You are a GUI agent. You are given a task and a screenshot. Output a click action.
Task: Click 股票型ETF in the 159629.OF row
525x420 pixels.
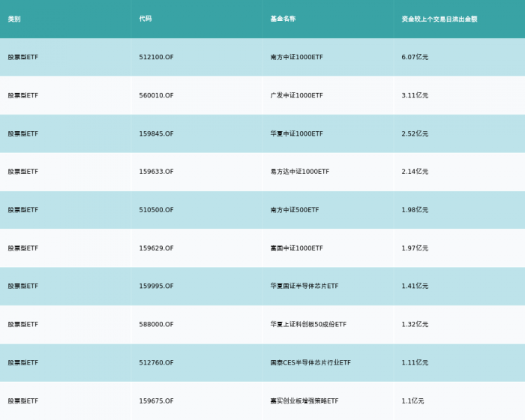pyautogui.click(x=23, y=248)
